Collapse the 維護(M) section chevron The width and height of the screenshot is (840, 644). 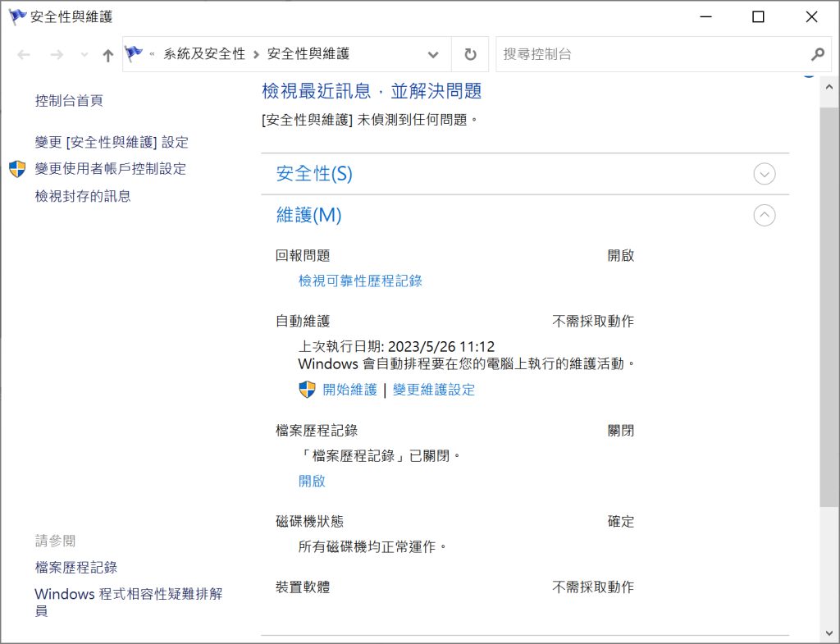(x=764, y=216)
